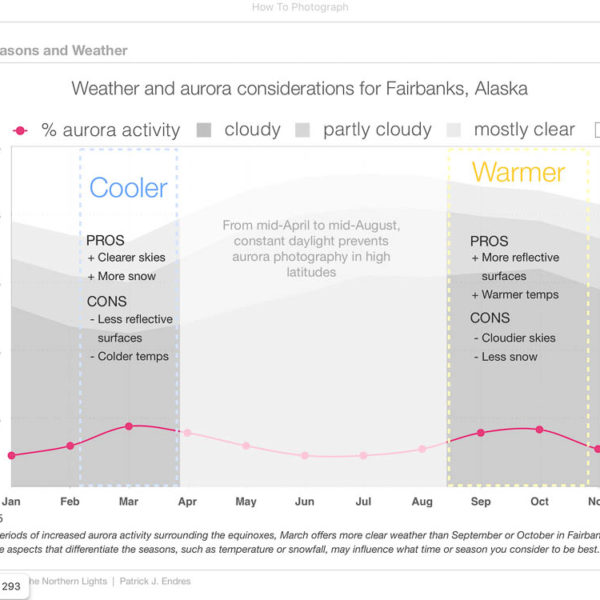600x600 pixels.
Task: Open the Cooler season heading
Action: [128, 187]
